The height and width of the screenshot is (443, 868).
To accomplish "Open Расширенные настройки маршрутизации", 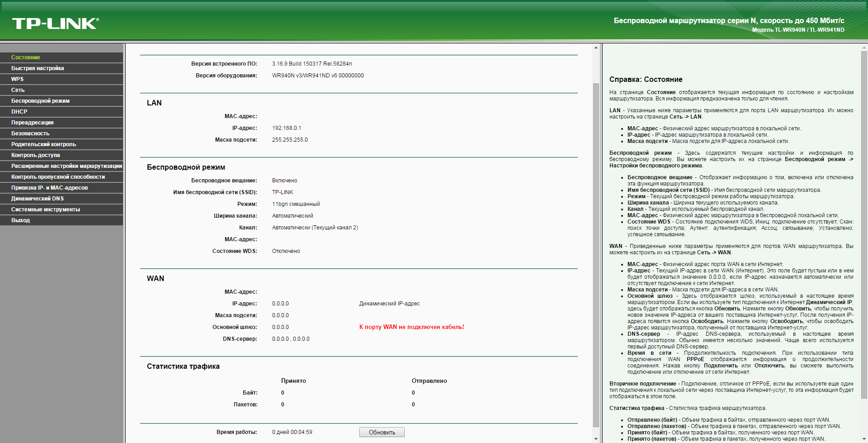I will (x=61, y=166).
